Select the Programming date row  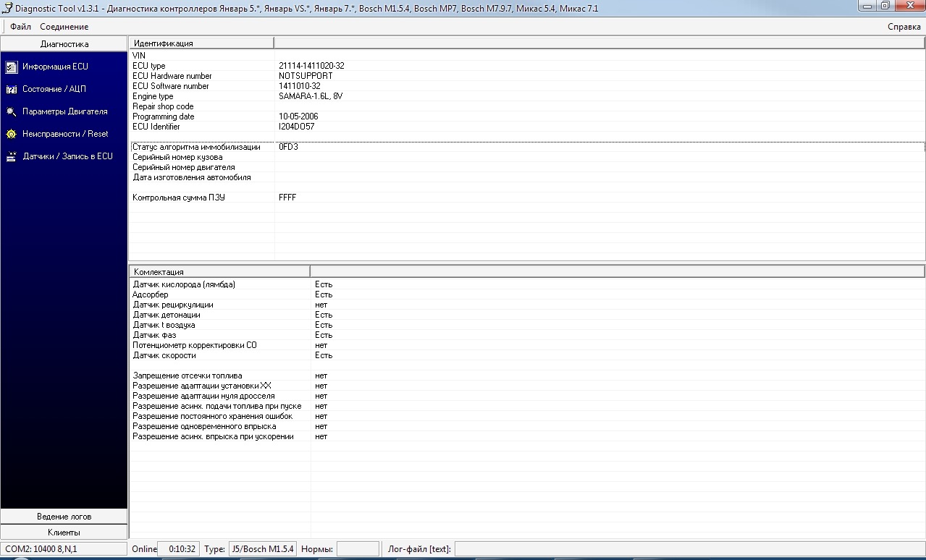pyautogui.click(x=527, y=116)
